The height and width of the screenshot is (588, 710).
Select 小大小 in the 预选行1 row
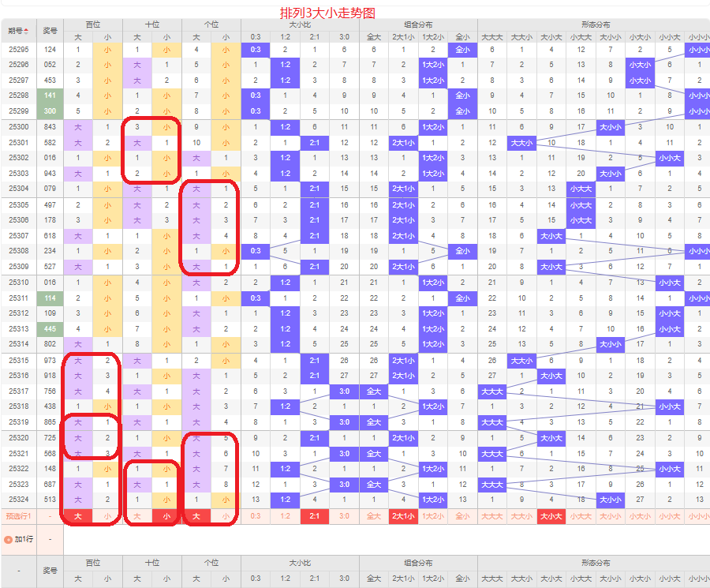coord(641,516)
